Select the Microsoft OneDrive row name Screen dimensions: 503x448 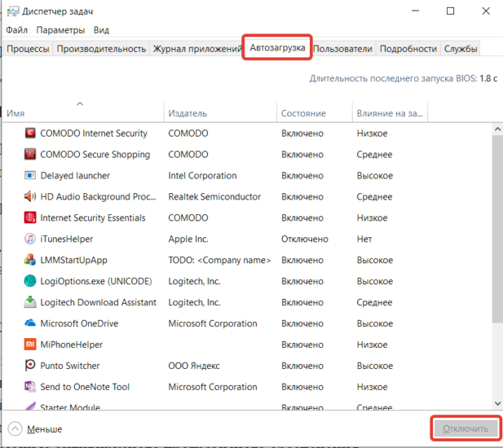pos(79,323)
